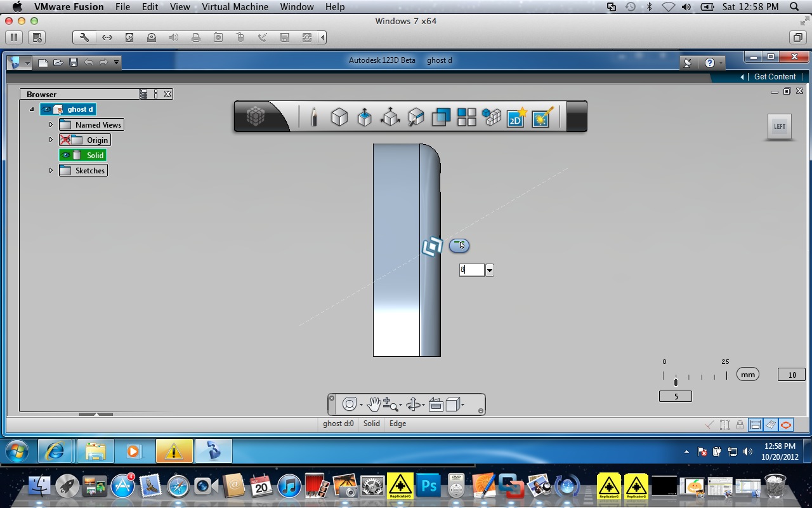Toggle the lock status icon
The width and height of the screenshot is (812, 508).
740,425
